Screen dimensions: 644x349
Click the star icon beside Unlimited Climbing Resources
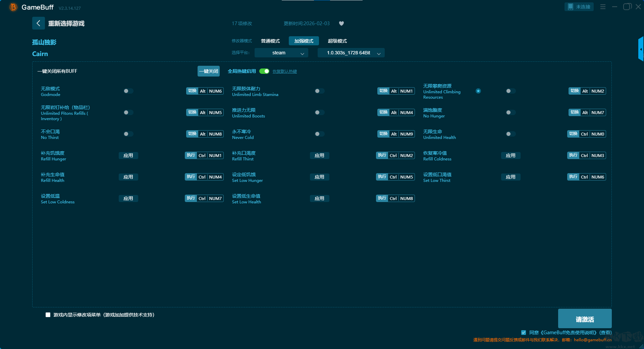click(478, 91)
